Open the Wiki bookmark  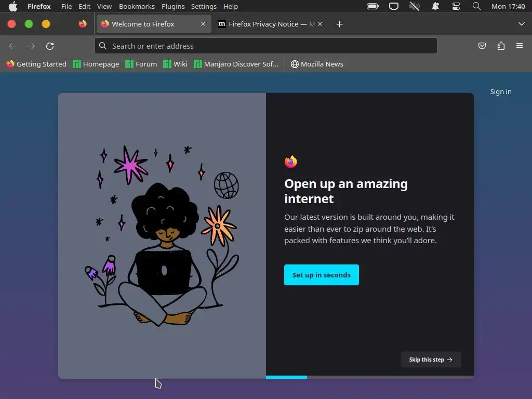(175, 64)
